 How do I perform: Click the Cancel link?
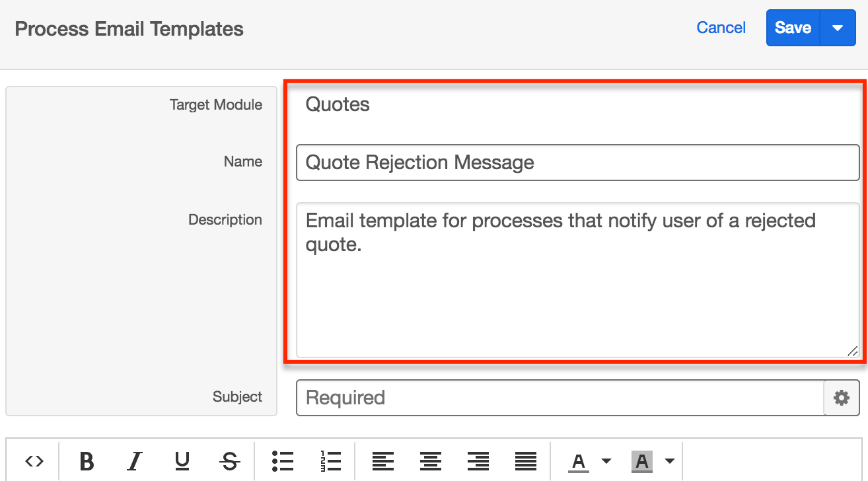point(721,28)
